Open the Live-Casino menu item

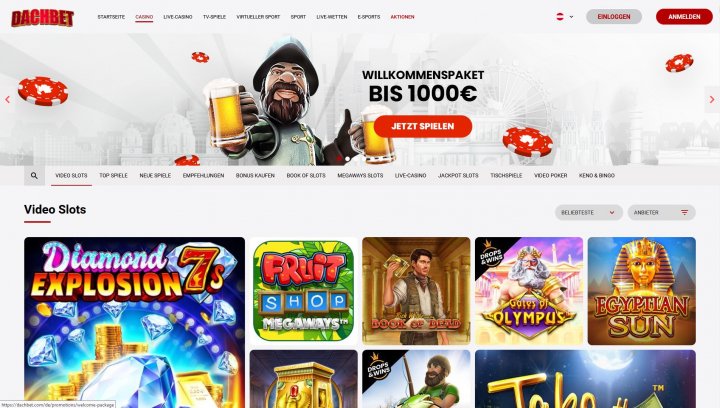coord(178,17)
